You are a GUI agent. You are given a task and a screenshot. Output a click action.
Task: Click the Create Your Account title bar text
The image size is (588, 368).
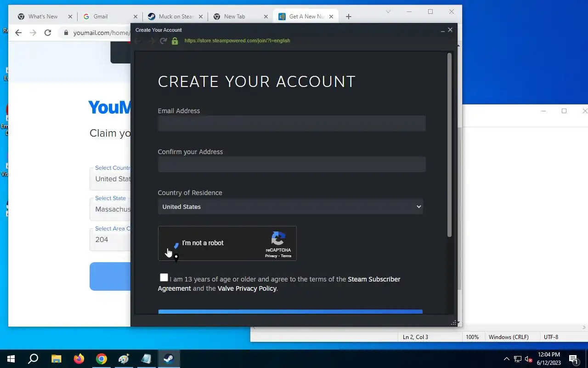coord(158,30)
